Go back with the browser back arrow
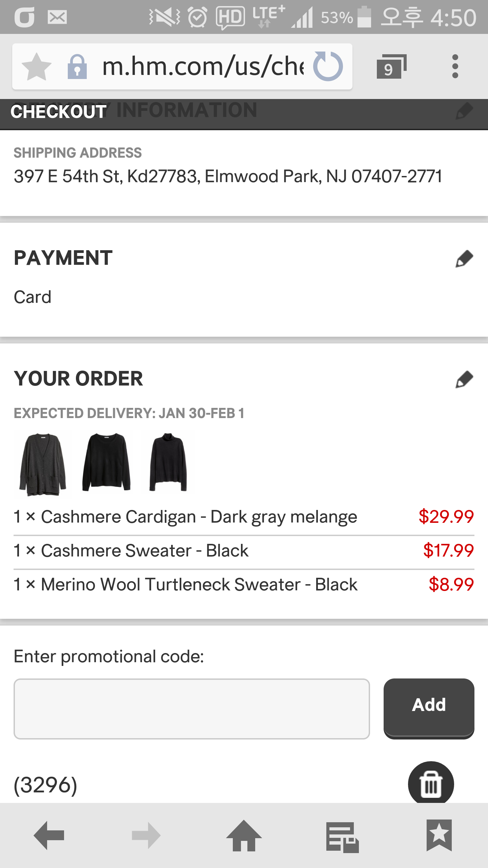Screen dimensions: 488x868 [x=49, y=835]
